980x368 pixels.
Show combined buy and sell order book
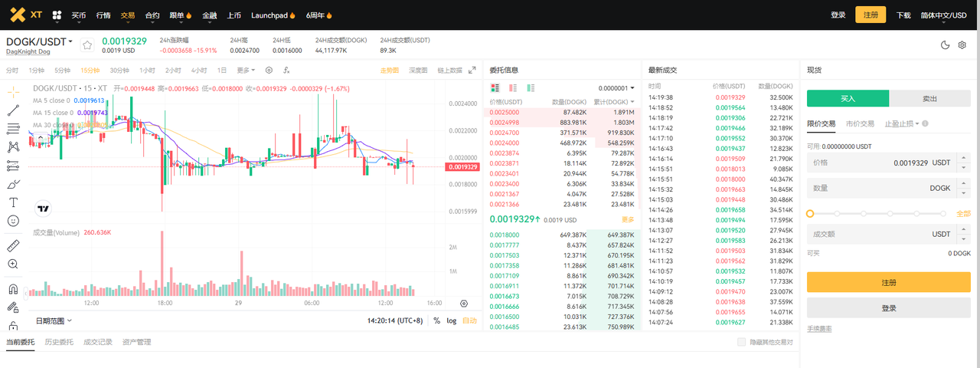[495, 87]
